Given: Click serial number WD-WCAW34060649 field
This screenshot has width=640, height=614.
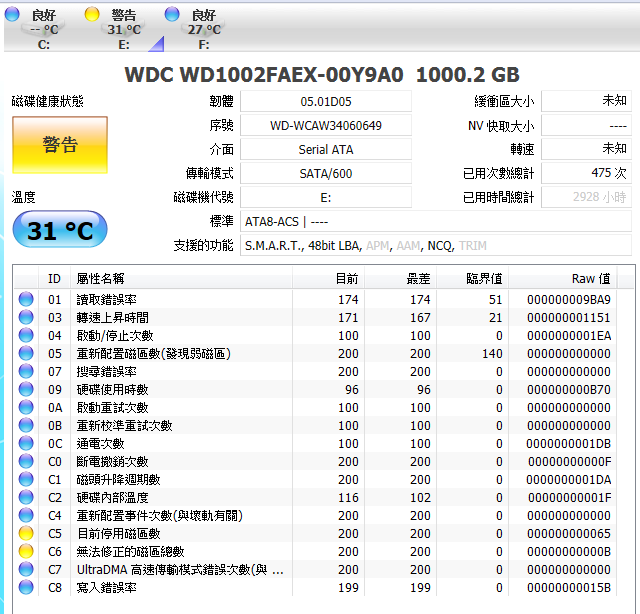Looking at the screenshot, I should (326, 125).
